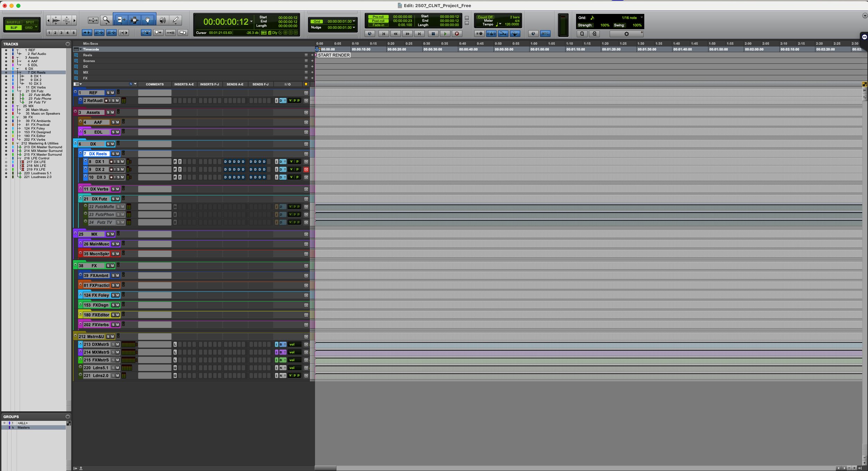Click the MTC sync icon

[545, 33]
